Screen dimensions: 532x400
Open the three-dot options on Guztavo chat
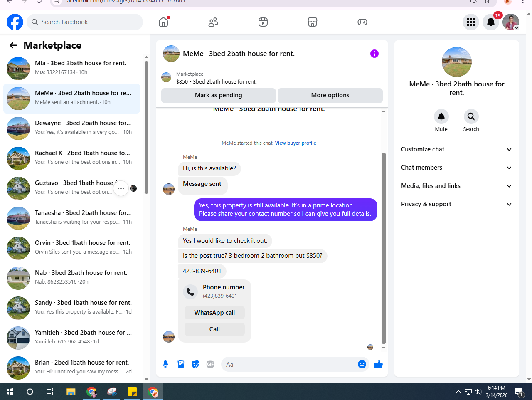(x=121, y=188)
